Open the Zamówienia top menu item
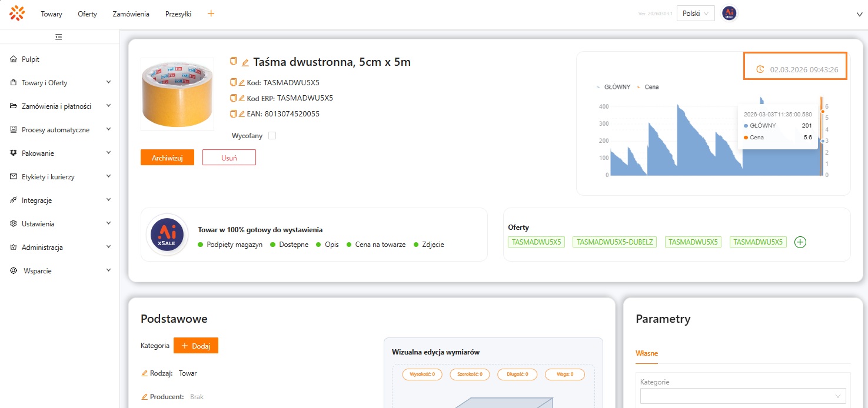 (131, 14)
